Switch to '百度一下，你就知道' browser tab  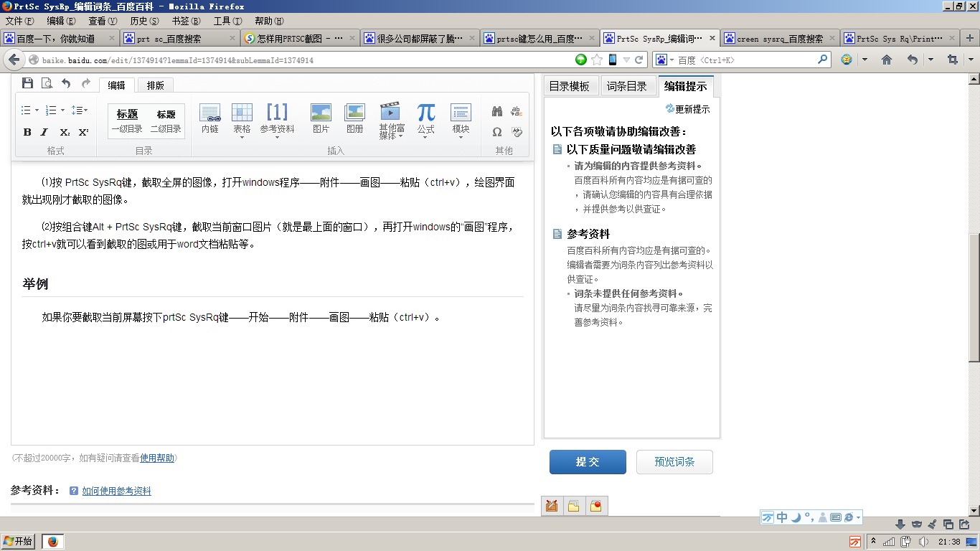click(x=59, y=39)
